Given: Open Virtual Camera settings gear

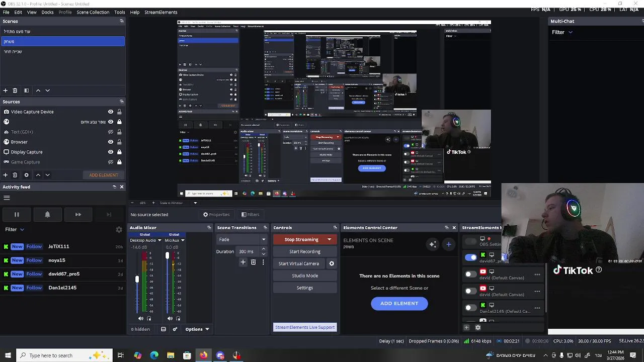Looking at the screenshot, I should point(332,263).
